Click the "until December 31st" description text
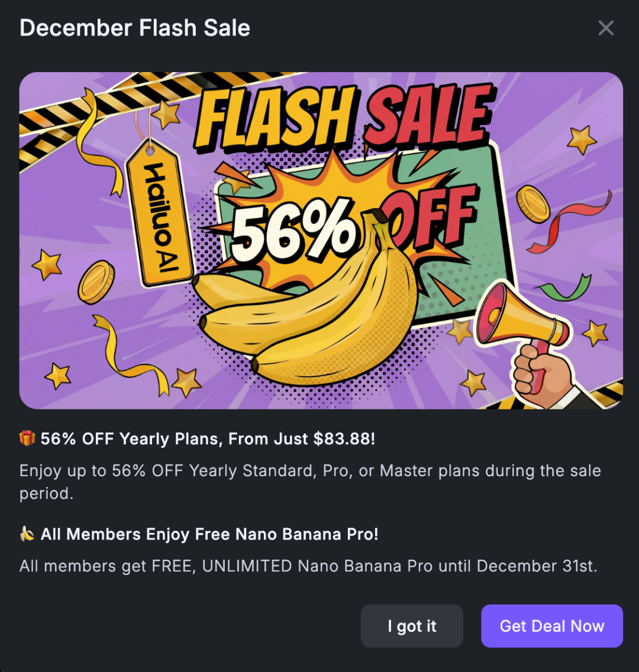 click(x=308, y=566)
